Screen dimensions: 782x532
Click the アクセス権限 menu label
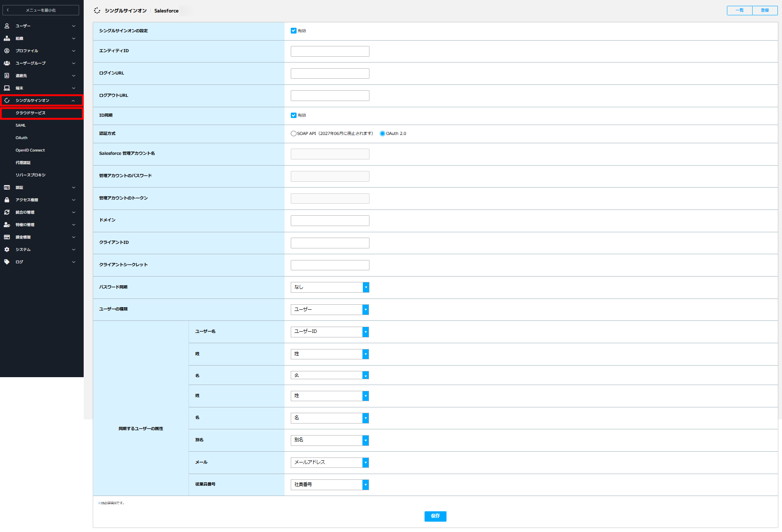[27, 200]
